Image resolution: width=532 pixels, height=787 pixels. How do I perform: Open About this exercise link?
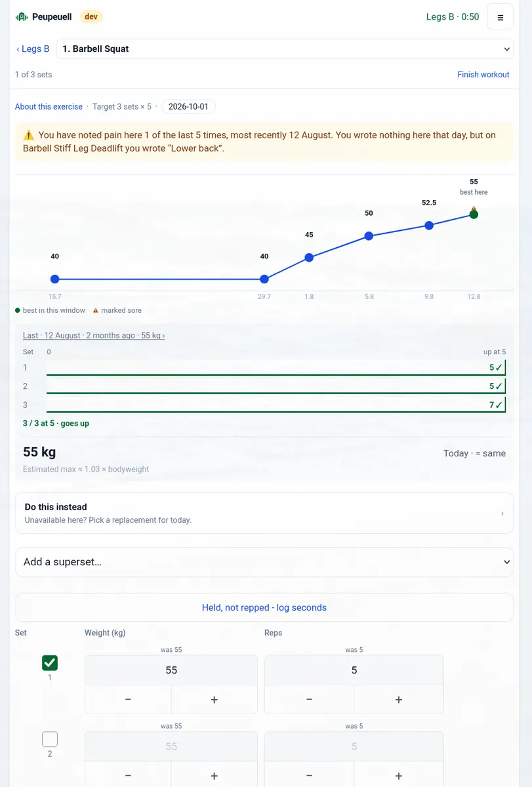coord(49,107)
